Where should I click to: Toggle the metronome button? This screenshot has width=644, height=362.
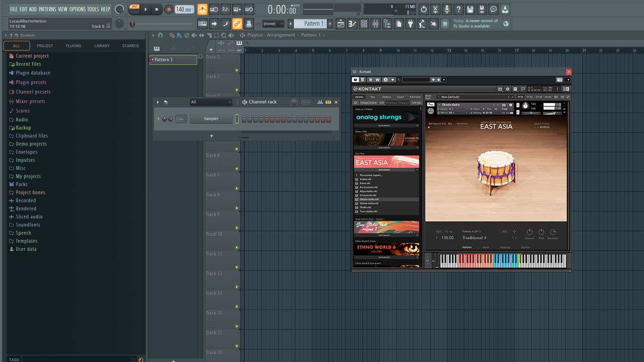tap(202, 9)
